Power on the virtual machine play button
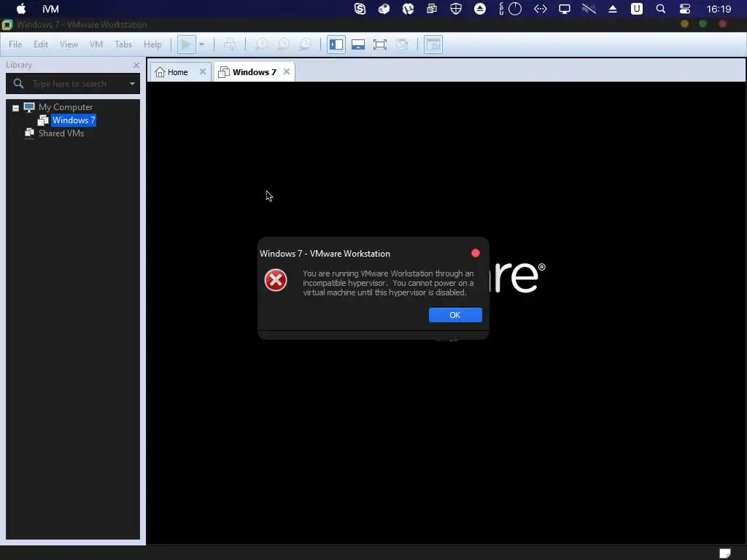This screenshot has height=560, width=747. coord(186,44)
